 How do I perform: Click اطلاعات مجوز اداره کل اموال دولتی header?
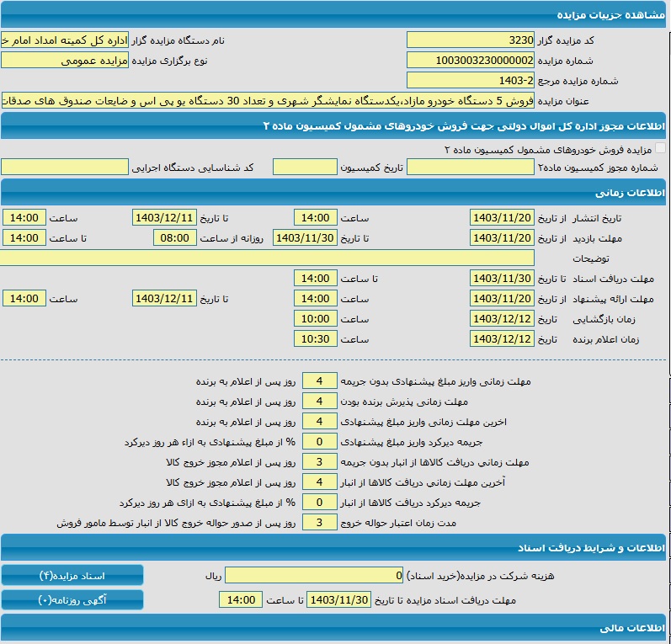[333, 125]
